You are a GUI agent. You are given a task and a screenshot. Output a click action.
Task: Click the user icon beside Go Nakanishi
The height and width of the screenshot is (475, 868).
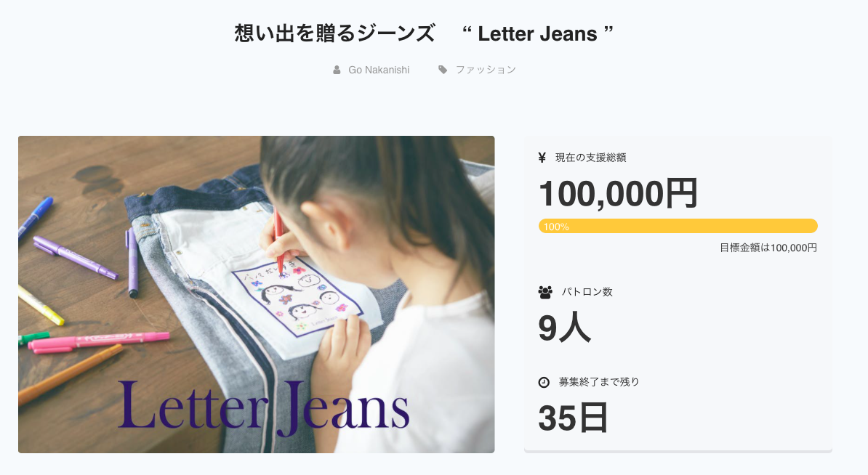[x=337, y=70]
